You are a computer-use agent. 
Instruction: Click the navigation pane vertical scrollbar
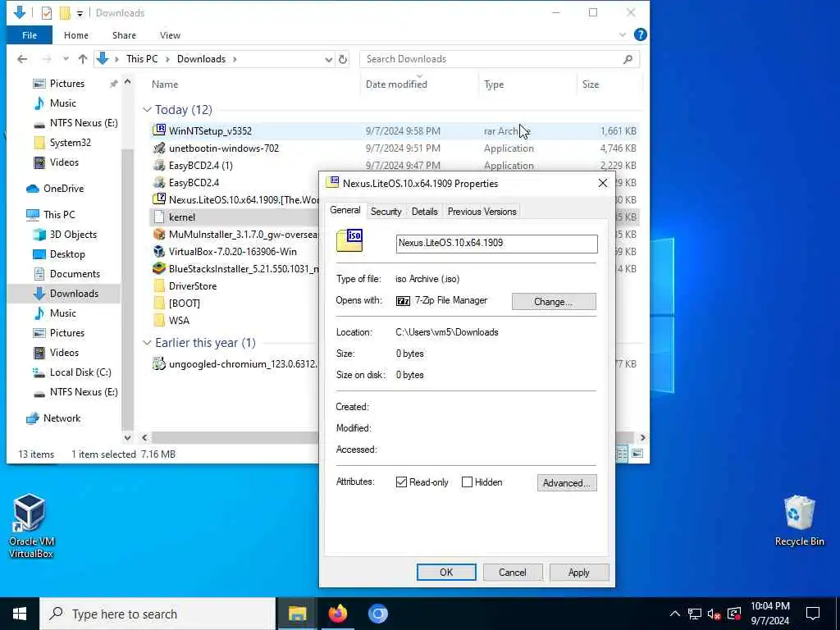click(127, 290)
